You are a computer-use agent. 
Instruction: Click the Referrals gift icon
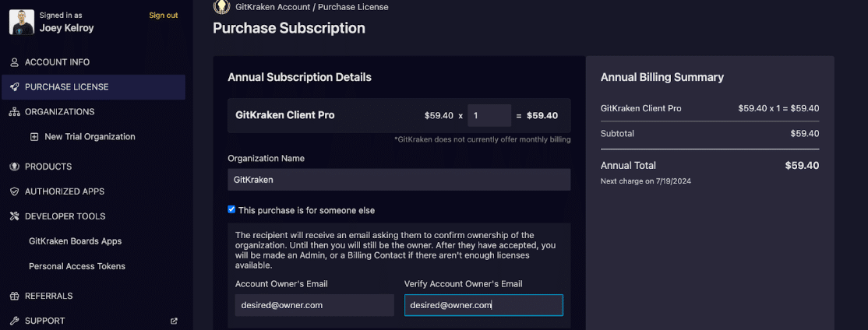click(14, 296)
